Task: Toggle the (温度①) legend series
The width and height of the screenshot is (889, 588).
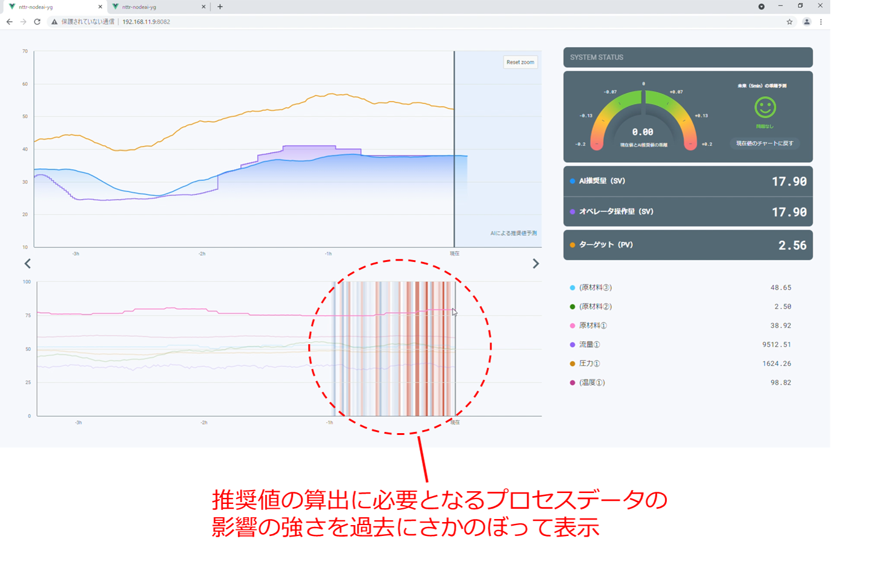Action: (x=587, y=383)
